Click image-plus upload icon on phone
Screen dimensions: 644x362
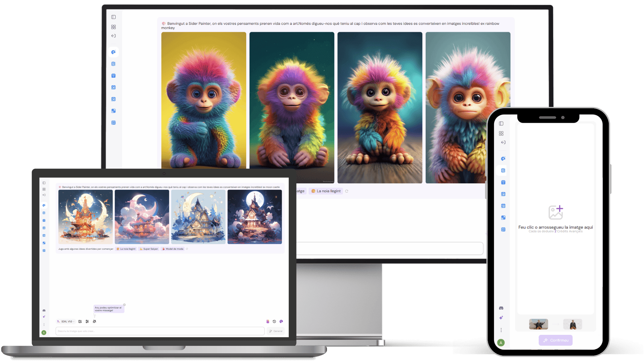tap(555, 212)
